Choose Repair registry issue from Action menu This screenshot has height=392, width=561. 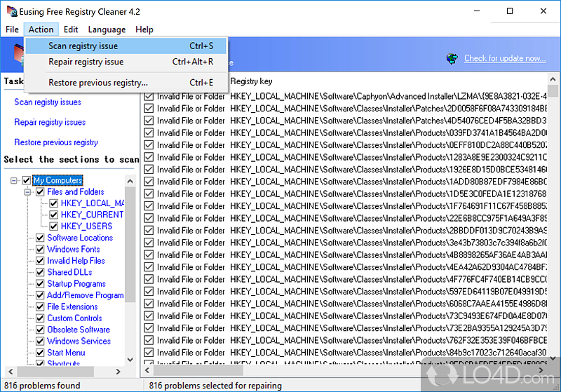tap(86, 62)
